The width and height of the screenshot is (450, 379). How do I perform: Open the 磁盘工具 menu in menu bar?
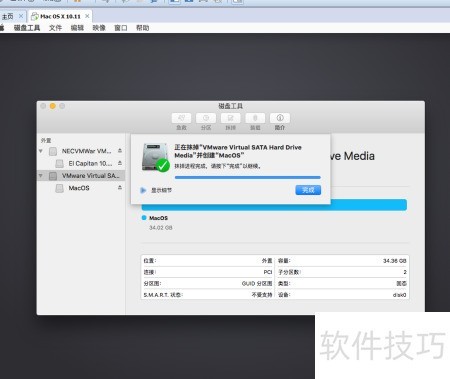tap(27, 28)
